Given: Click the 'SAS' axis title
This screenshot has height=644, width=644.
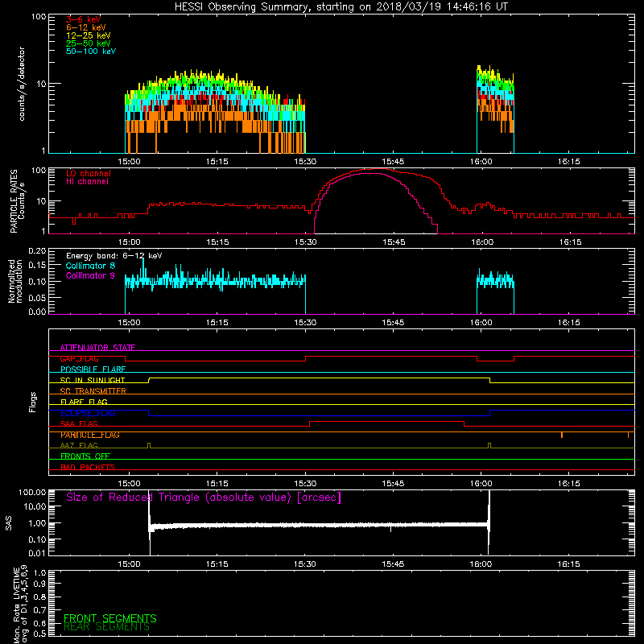Looking at the screenshot, I should click(x=9, y=523).
